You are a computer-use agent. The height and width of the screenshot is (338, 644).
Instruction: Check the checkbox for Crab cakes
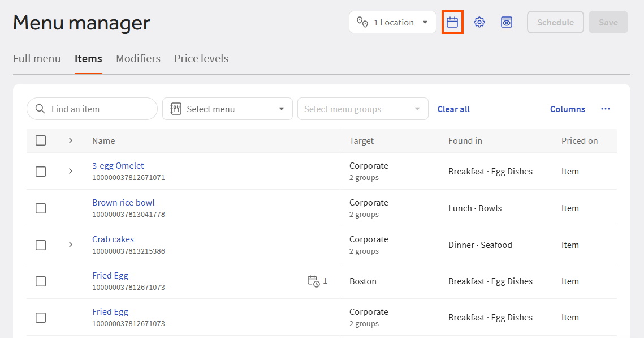40,245
